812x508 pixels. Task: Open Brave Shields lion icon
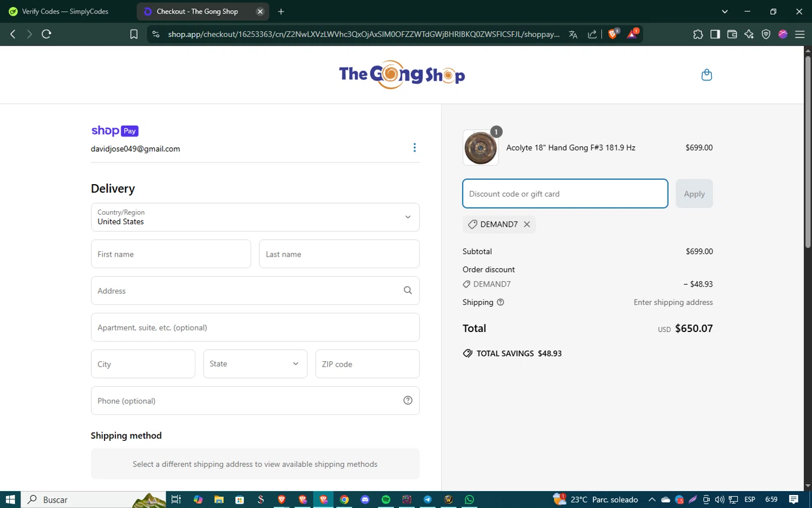613,34
